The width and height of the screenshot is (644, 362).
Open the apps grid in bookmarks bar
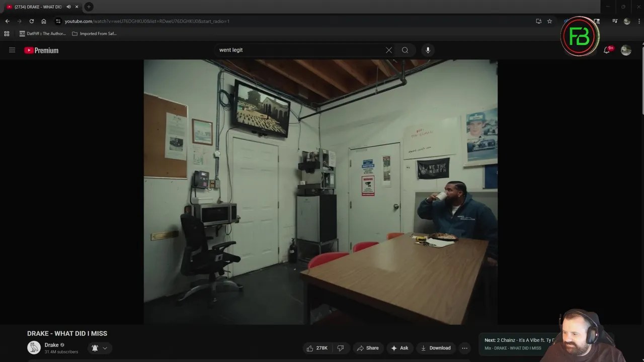[x=7, y=34]
